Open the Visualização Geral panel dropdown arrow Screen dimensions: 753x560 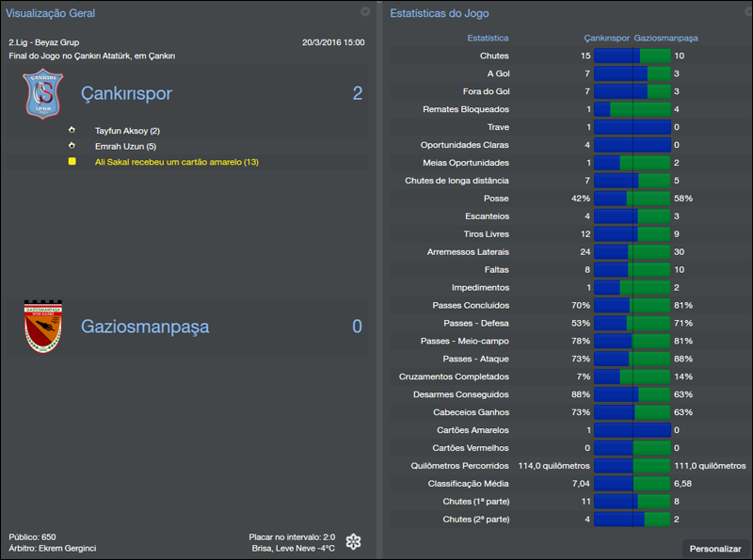365,12
